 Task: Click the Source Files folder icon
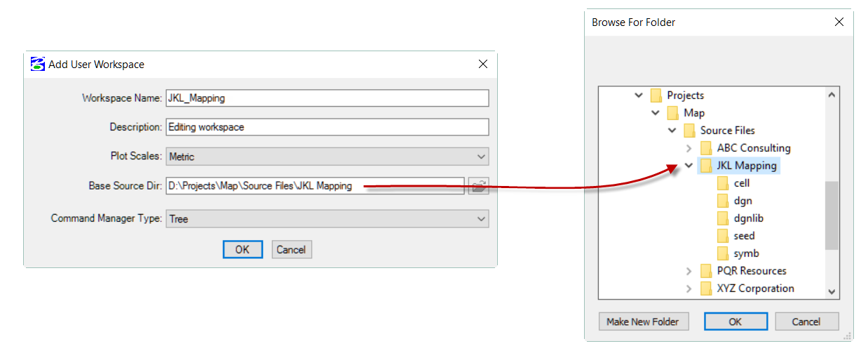(689, 131)
